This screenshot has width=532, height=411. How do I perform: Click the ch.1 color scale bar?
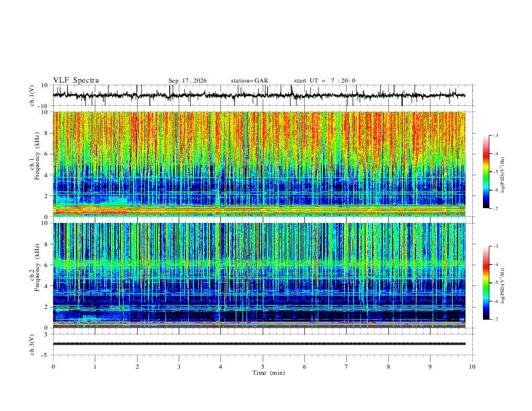pyautogui.click(x=486, y=172)
